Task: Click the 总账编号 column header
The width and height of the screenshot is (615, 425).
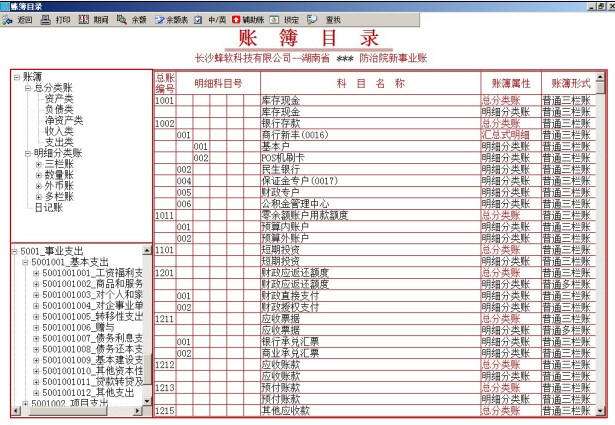Action: pos(165,83)
